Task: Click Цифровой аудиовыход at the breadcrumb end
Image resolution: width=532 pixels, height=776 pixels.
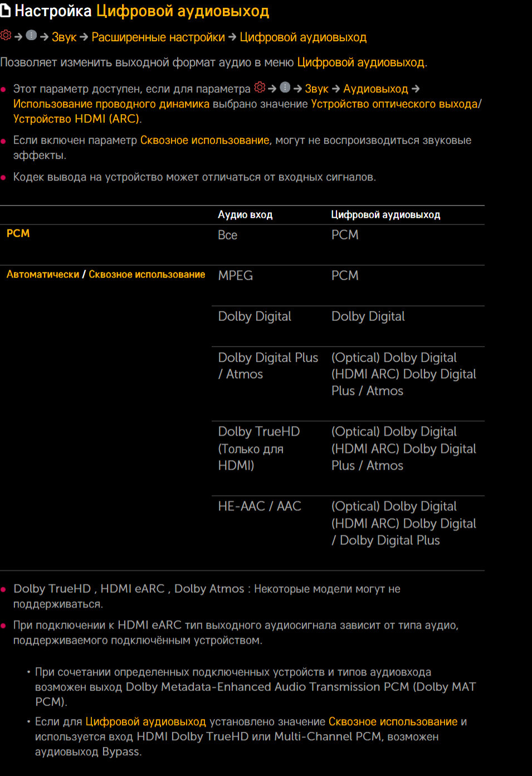Action: 303,37
